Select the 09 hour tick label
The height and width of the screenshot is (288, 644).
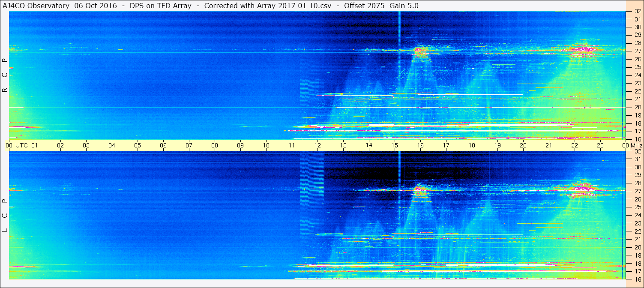240,145
